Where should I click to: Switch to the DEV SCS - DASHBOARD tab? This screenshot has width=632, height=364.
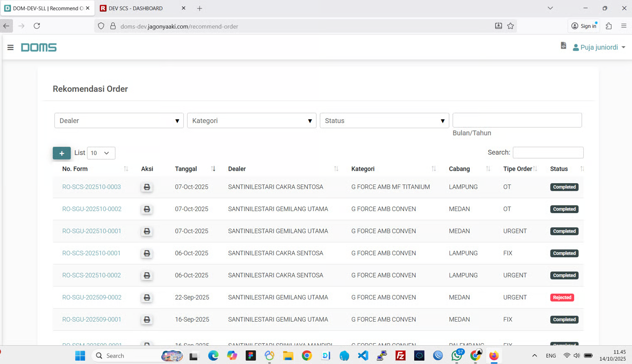pos(136,8)
